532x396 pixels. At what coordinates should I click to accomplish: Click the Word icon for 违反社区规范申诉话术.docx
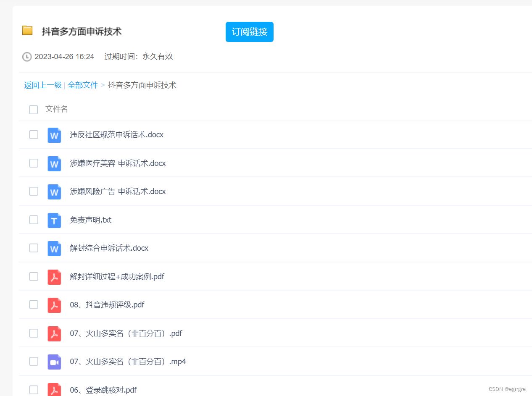click(54, 135)
